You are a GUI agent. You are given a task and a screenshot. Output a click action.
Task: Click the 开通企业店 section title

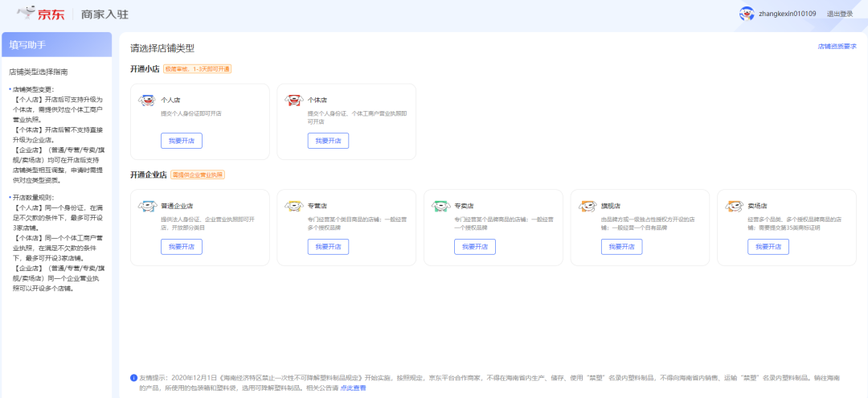149,175
